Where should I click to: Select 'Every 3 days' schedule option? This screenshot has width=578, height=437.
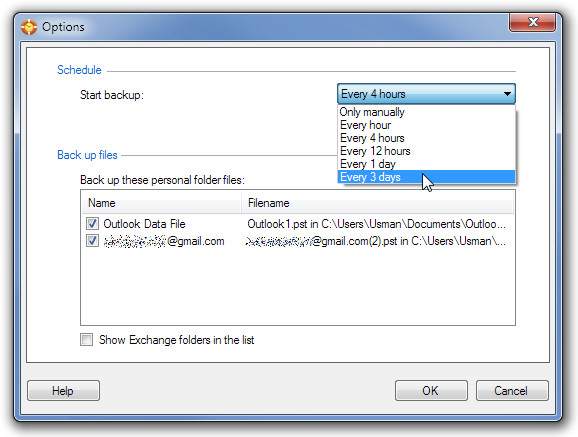(x=426, y=177)
